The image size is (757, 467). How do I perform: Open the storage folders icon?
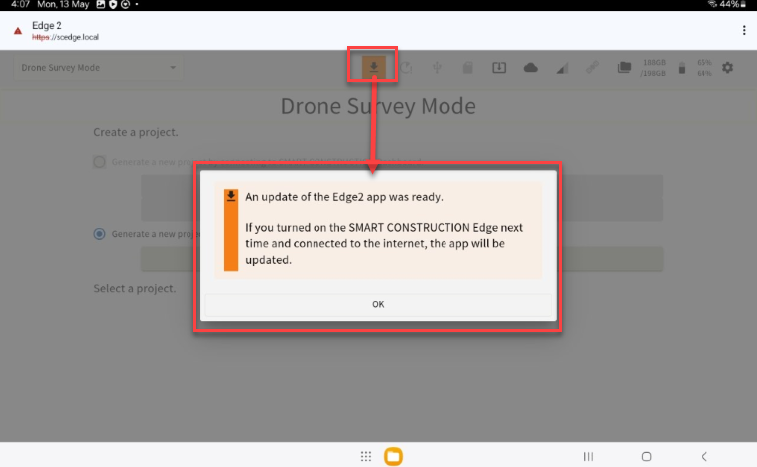pyautogui.click(x=624, y=68)
